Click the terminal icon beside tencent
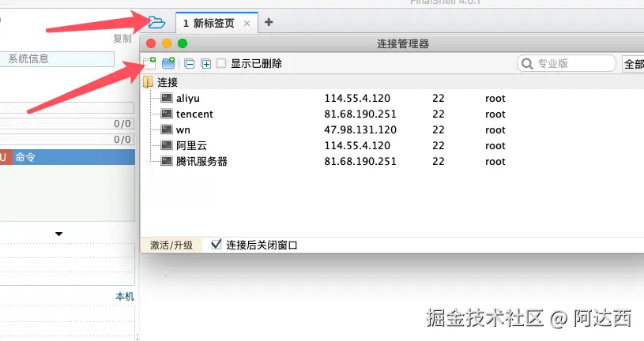 [167, 114]
